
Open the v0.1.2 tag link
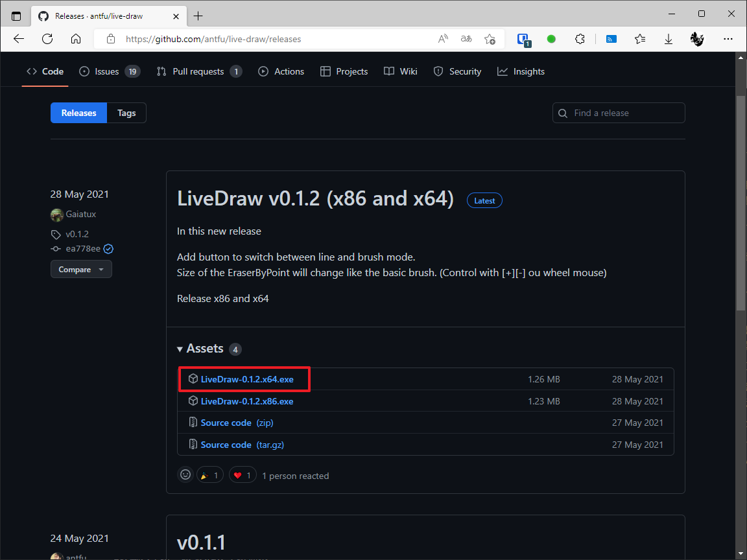click(x=77, y=234)
